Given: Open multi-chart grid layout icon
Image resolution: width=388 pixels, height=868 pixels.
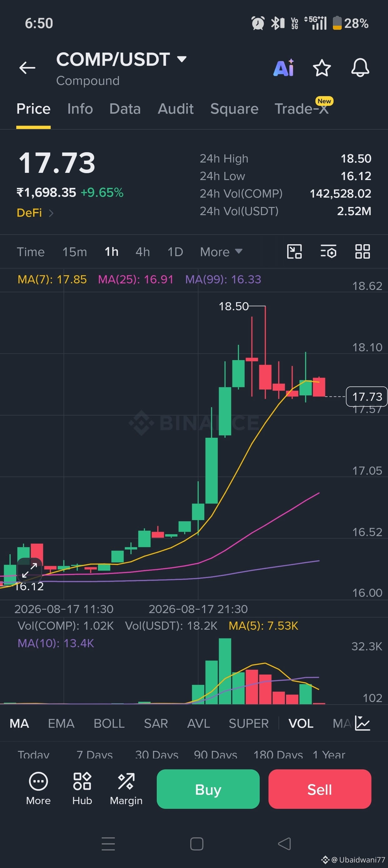Looking at the screenshot, I should [363, 251].
